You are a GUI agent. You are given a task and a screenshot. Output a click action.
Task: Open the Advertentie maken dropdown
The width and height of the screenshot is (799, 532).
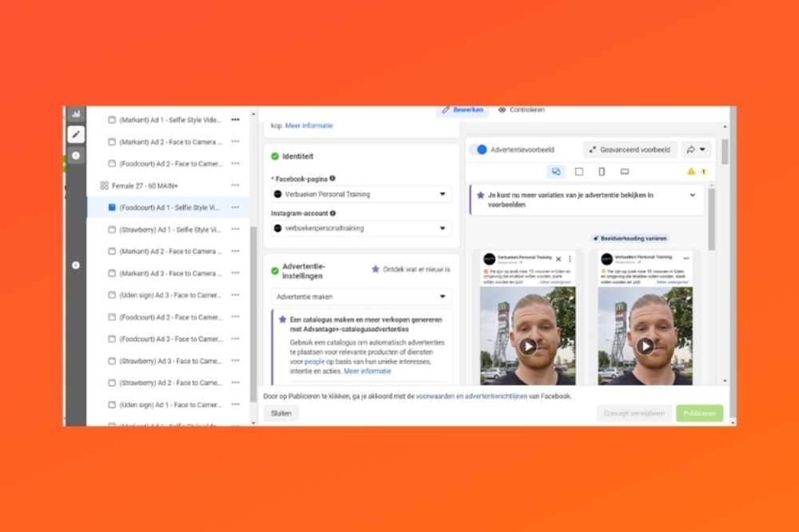coord(361,296)
